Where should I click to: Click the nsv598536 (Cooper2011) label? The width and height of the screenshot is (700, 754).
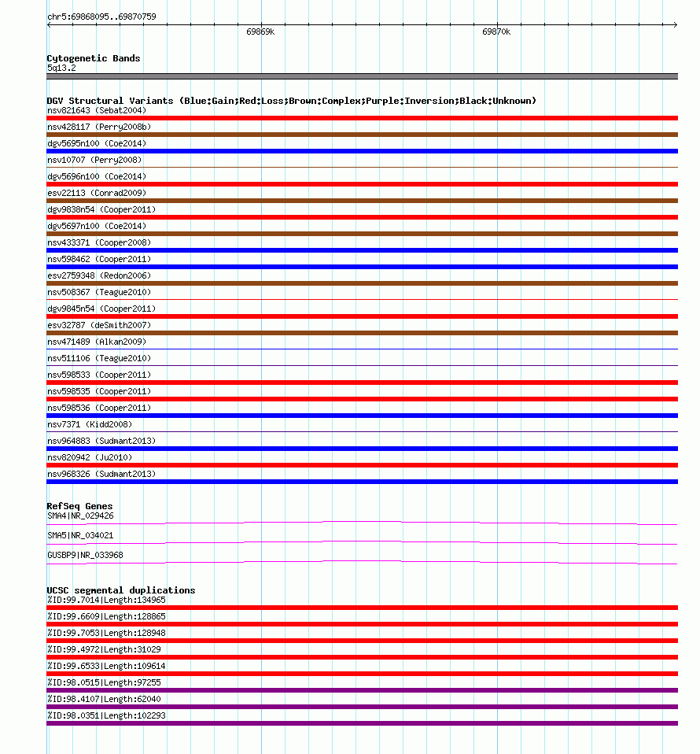coord(99,408)
